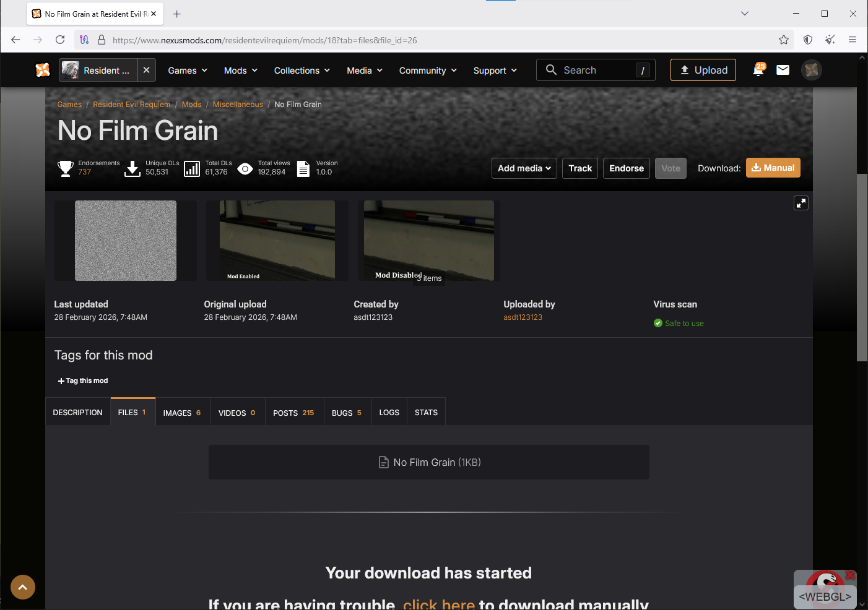This screenshot has width=868, height=610.
Task: Click Tag this mod
Action: (83, 381)
